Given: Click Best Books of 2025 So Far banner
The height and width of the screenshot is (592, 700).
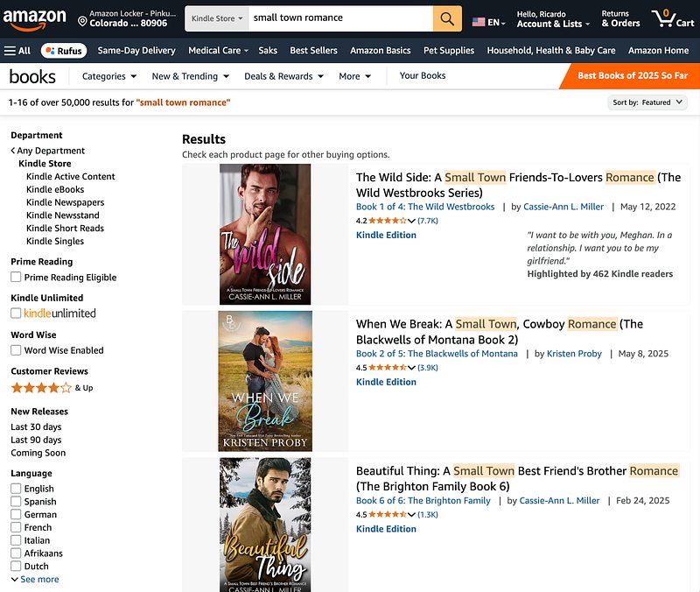Looking at the screenshot, I should 632,76.
